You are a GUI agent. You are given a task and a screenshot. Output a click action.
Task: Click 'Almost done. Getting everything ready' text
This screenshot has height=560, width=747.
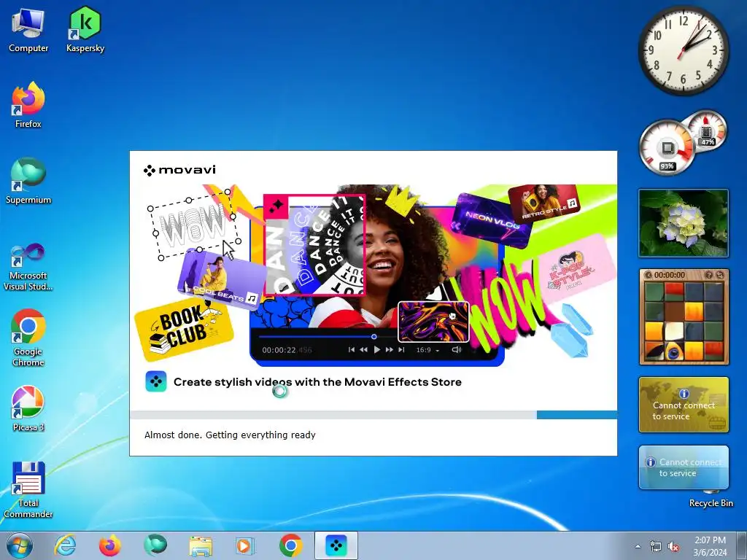[x=230, y=435]
